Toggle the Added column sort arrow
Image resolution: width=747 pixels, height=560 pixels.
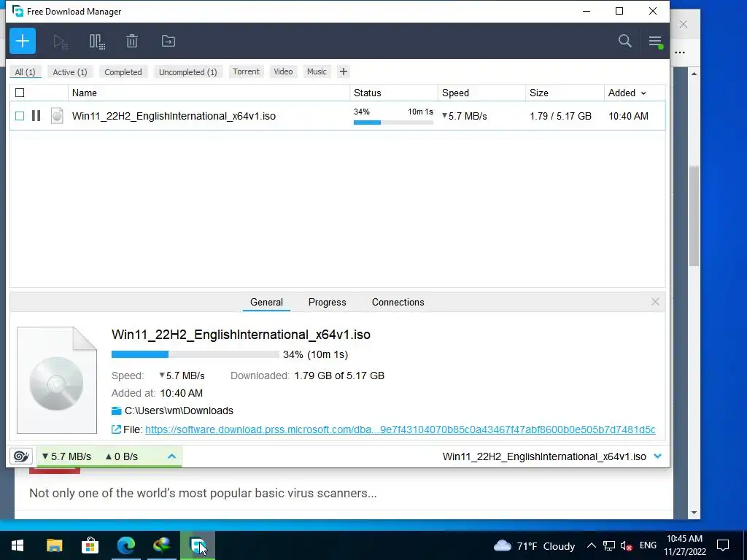tap(643, 93)
